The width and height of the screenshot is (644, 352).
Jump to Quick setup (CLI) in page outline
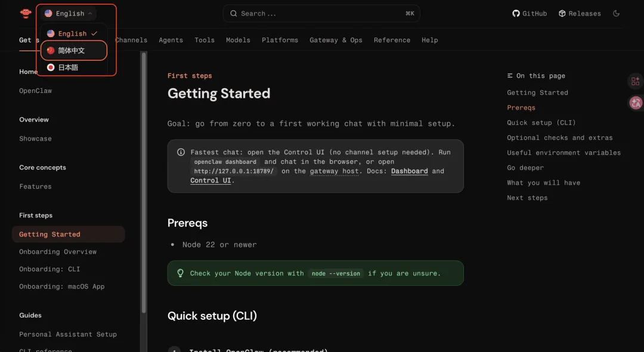[541, 123]
